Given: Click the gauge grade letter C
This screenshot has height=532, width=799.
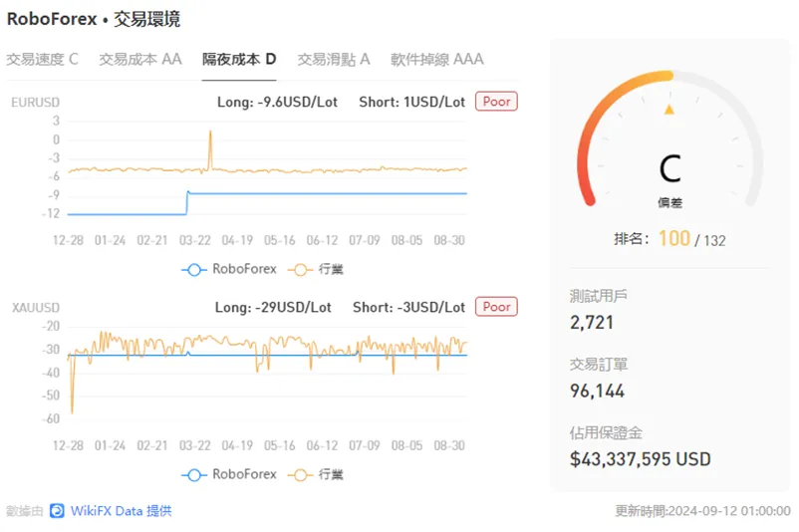Looking at the screenshot, I should pyautogui.click(x=670, y=168).
